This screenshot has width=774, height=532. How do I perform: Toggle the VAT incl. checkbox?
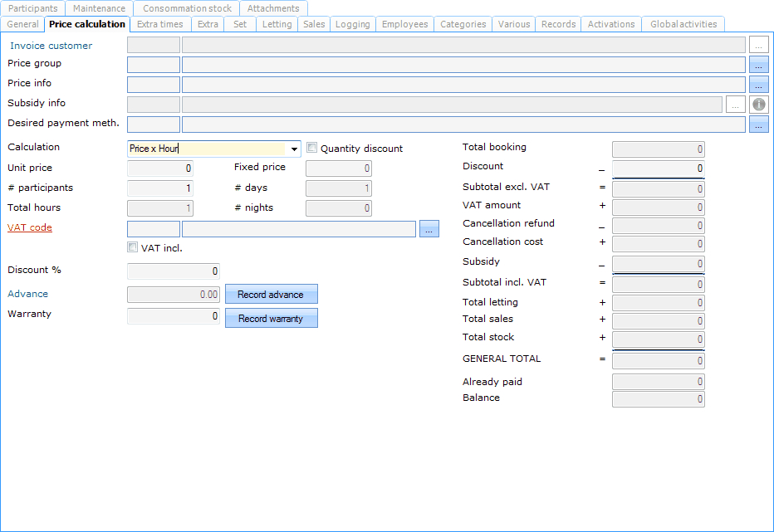click(x=133, y=247)
